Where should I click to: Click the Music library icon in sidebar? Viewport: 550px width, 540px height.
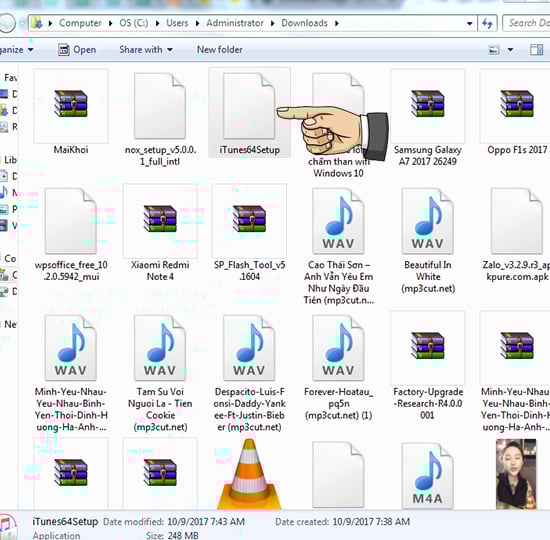point(4,193)
